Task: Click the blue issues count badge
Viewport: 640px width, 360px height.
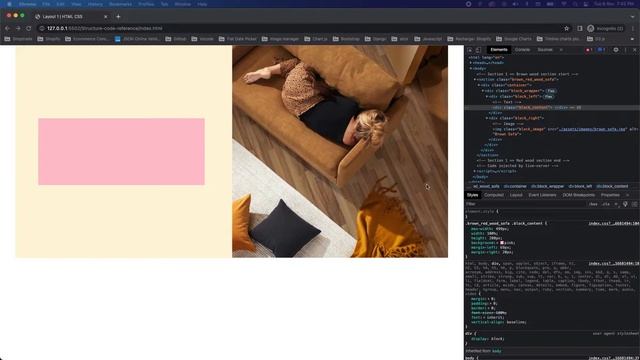Action: pyautogui.click(x=601, y=50)
